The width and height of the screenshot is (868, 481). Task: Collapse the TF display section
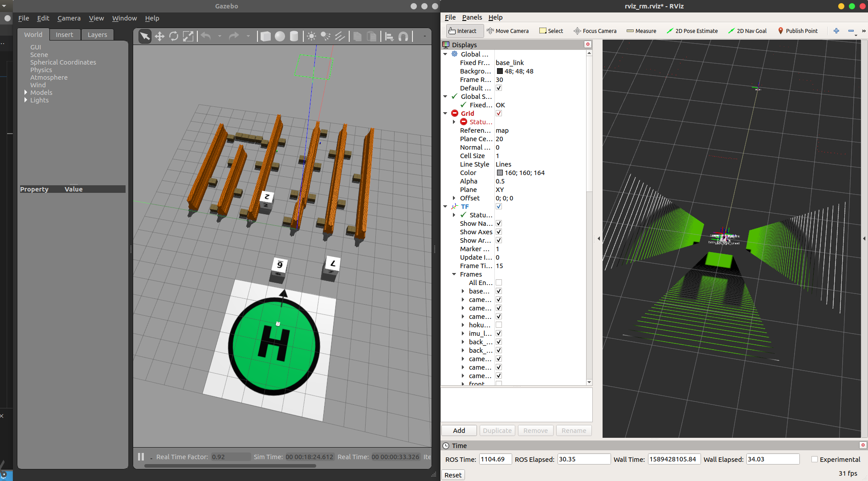point(445,207)
